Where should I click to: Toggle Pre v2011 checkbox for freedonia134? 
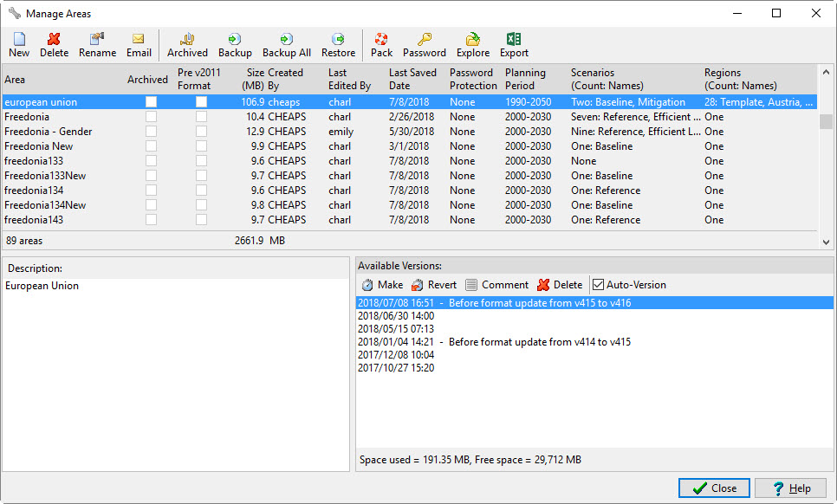[201, 191]
